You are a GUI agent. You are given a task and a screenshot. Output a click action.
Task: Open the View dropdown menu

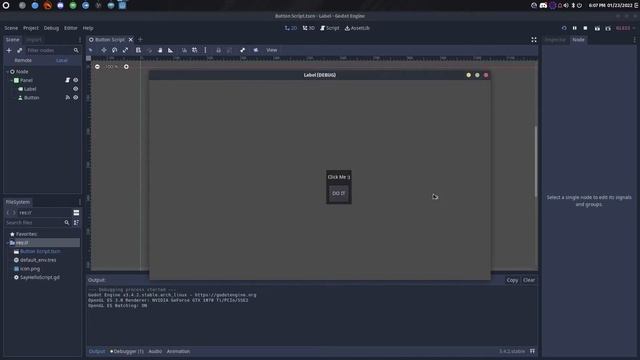click(x=271, y=50)
